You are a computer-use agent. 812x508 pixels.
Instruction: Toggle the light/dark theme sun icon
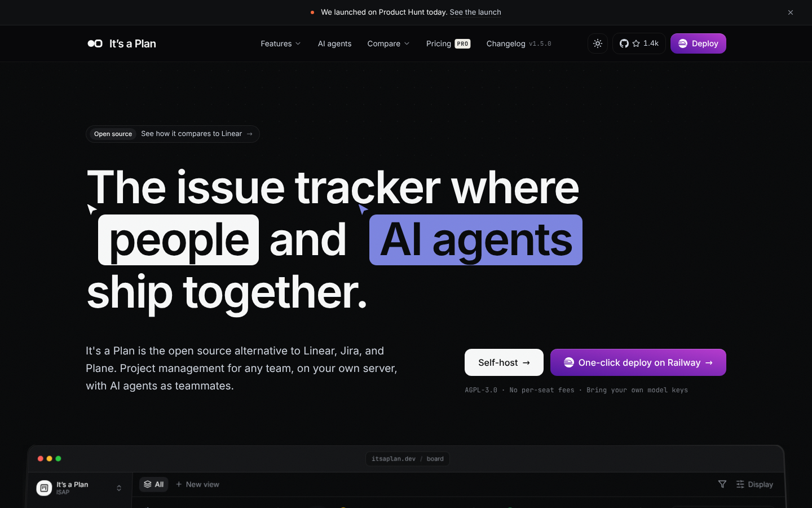click(x=598, y=43)
